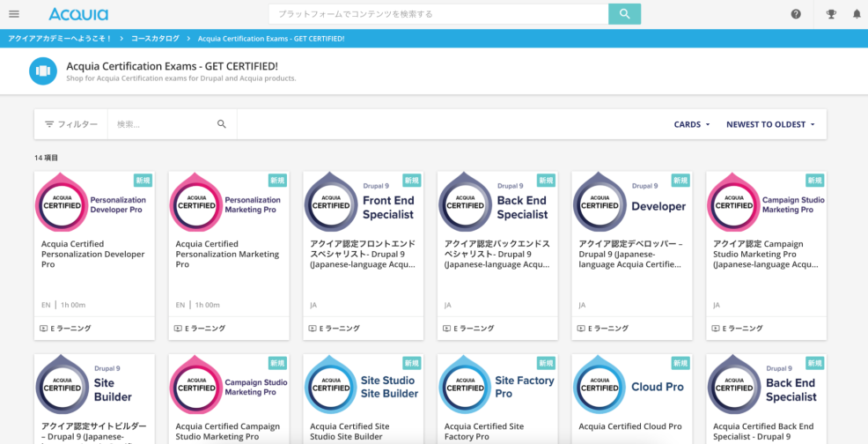868x444 pixels.
Task: Click 新規 badge on Site Factory Pro card
Action: point(547,363)
